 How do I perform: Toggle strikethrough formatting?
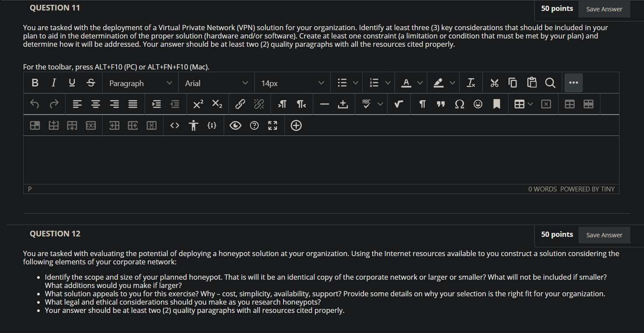coord(90,83)
